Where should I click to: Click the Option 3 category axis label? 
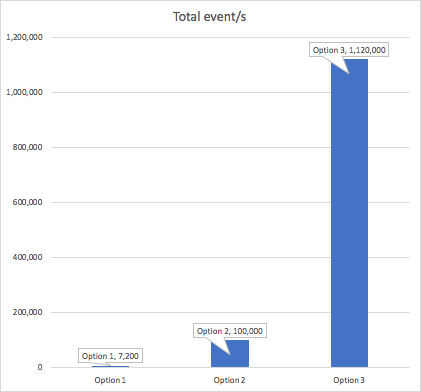(x=349, y=380)
